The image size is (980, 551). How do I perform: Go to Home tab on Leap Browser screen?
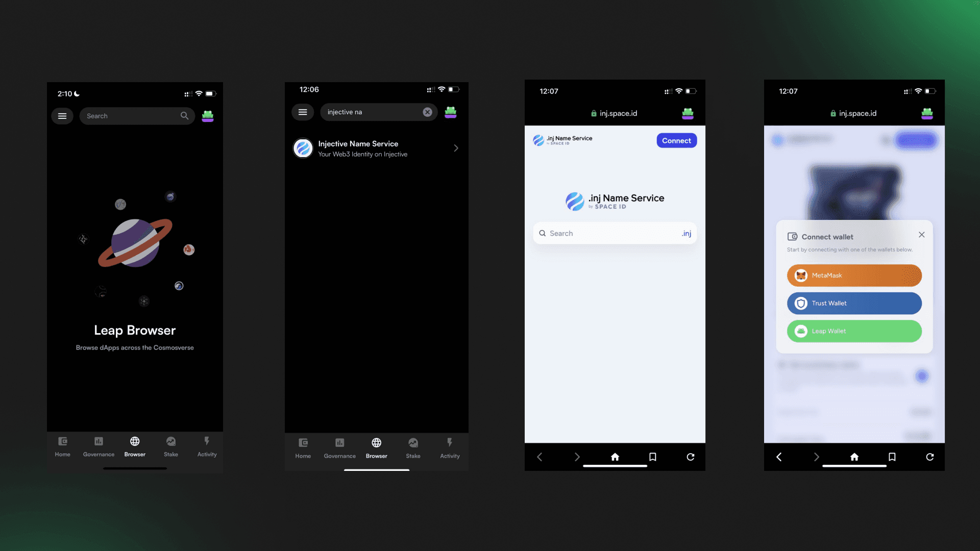point(63,446)
